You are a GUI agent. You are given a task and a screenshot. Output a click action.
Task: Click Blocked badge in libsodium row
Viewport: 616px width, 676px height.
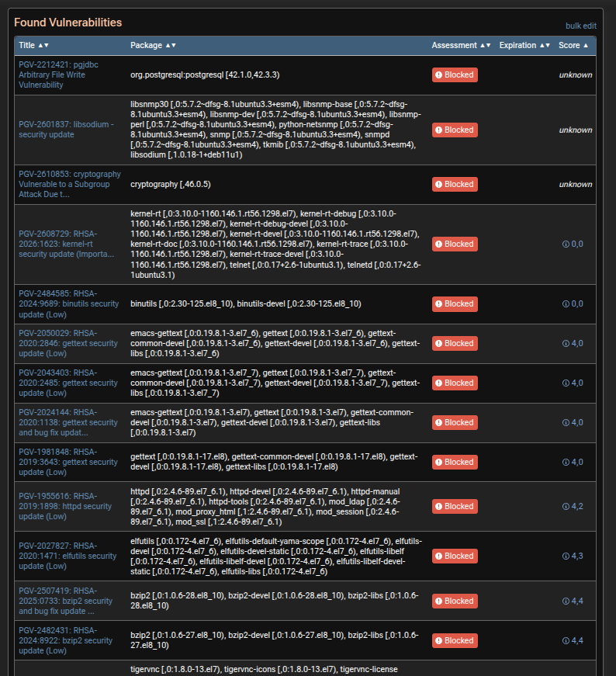click(x=455, y=130)
